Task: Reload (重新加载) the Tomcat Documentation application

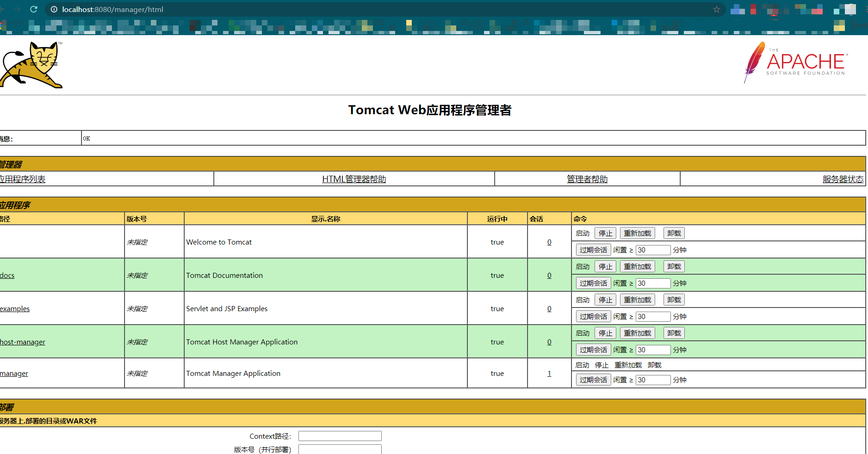Action: tap(638, 267)
